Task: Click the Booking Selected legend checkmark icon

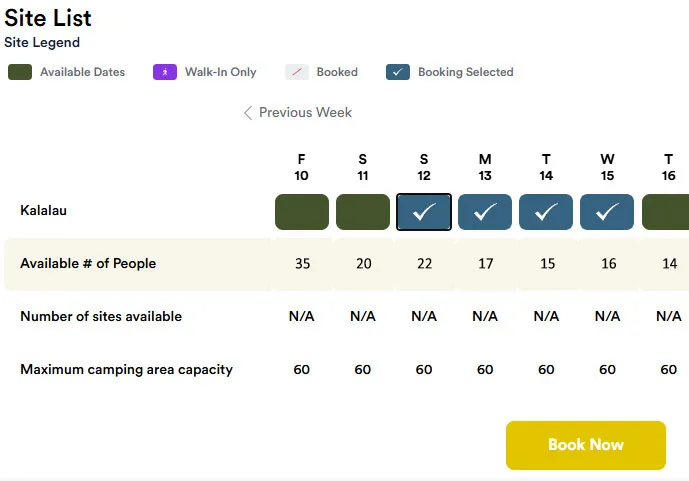Action: pos(398,72)
